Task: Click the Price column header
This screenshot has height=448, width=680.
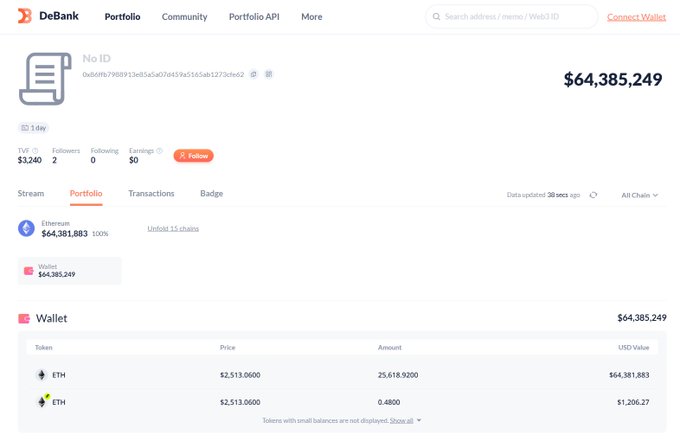Action: click(228, 347)
